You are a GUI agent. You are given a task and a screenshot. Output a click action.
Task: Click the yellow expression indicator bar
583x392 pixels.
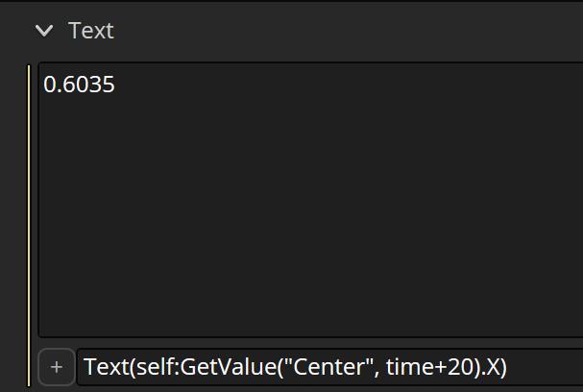tap(29, 226)
